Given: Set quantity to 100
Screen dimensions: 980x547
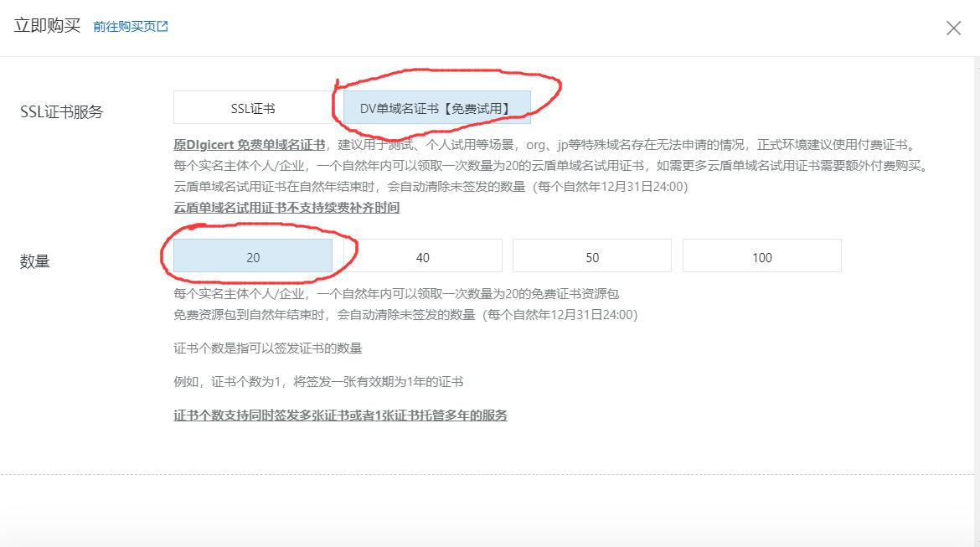Looking at the screenshot, I should (761, 255).
